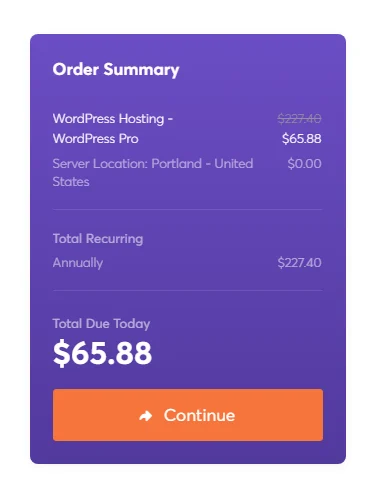The width and height of the screenshot is (382, 500).
Task: Click the Server Location Portland text
Action: [x=153, y=172]
